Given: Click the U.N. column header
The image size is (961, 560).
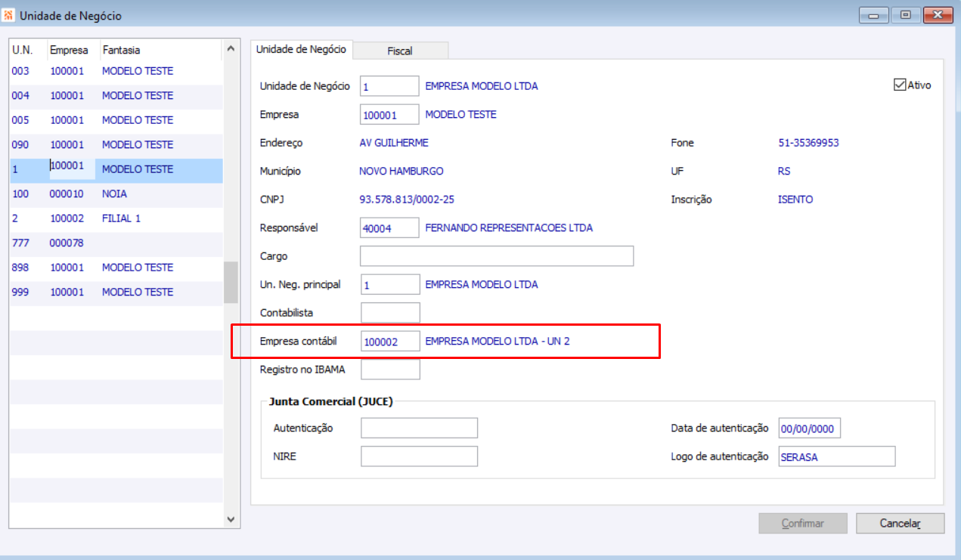Looking at the screenshot, I should coord(28,50).
